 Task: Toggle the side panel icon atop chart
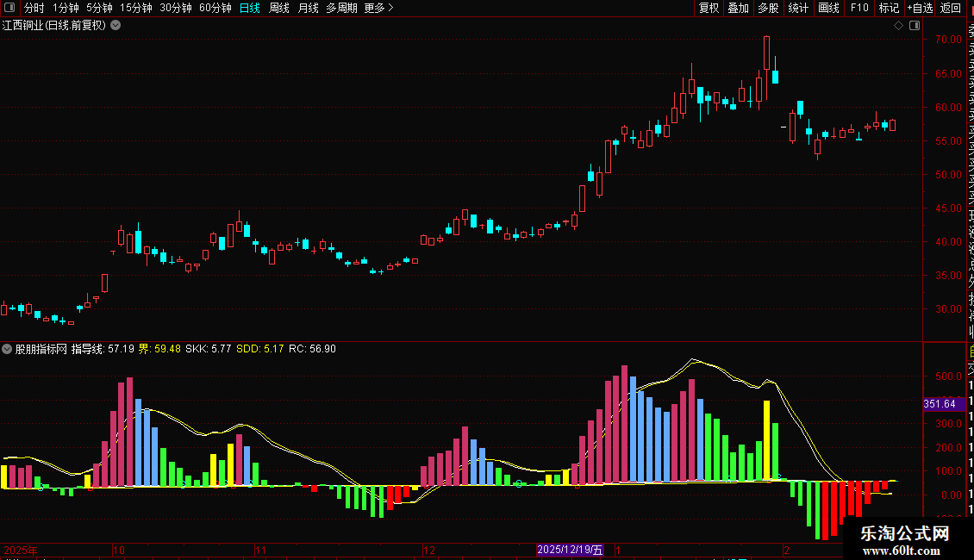pyautogui.click(x=915, y=26)
